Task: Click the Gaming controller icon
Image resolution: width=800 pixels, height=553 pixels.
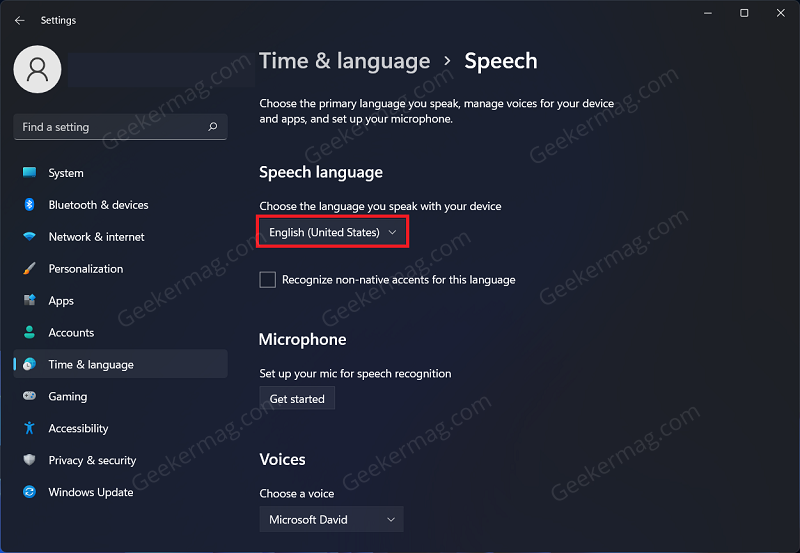Action: click(30, 396)
